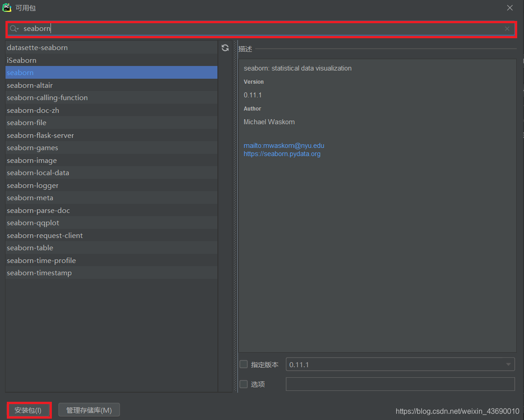
Task: Open the https://seaborn.pydata.org link
Action: [x=282, y=154]
